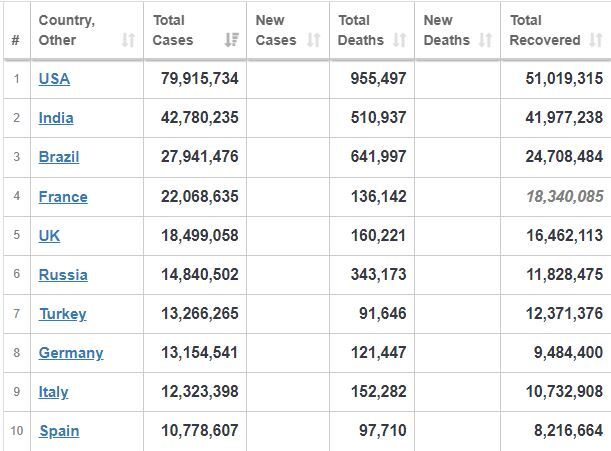
Task: Open the Italy country link
Action: click(53, 392)
